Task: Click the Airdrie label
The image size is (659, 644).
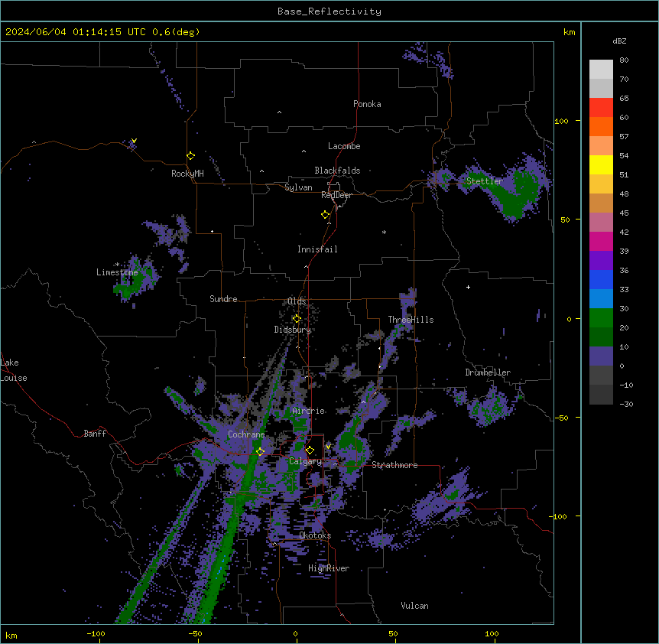Action: click(x=309, y=411)
